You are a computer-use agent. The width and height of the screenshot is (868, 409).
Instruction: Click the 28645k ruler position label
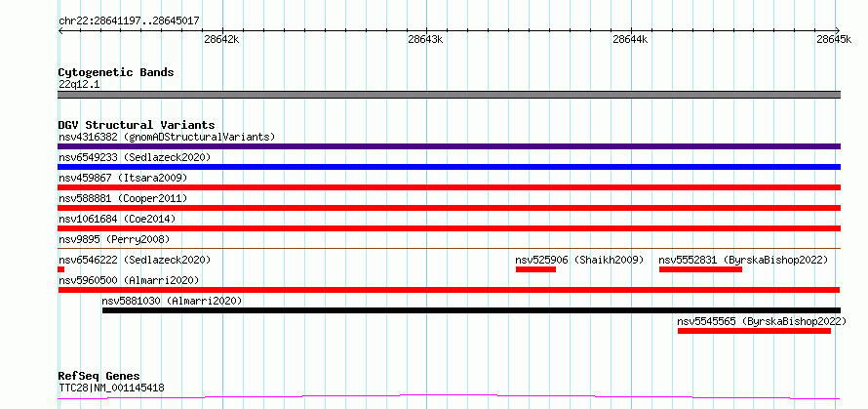click(834, 39)
